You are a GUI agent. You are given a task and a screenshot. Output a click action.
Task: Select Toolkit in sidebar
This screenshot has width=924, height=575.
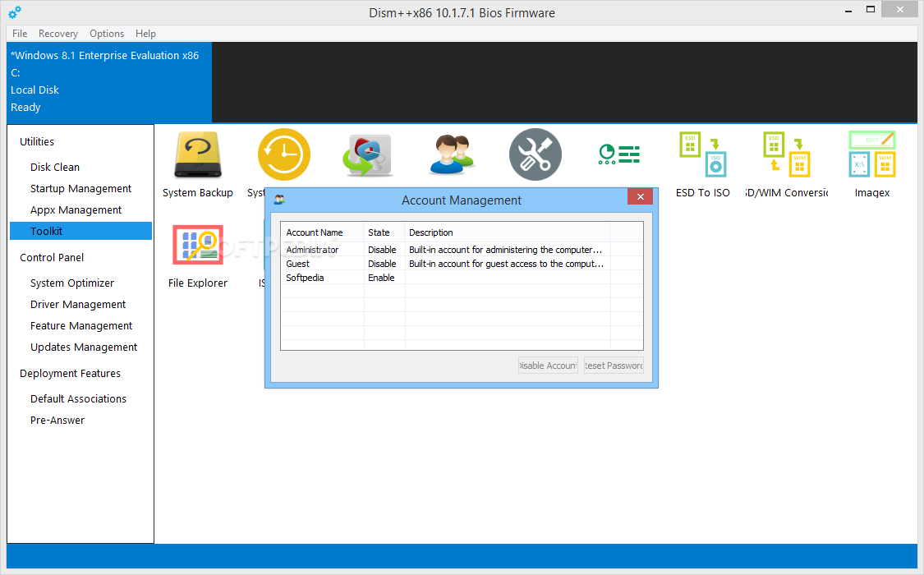click(80, 231)
